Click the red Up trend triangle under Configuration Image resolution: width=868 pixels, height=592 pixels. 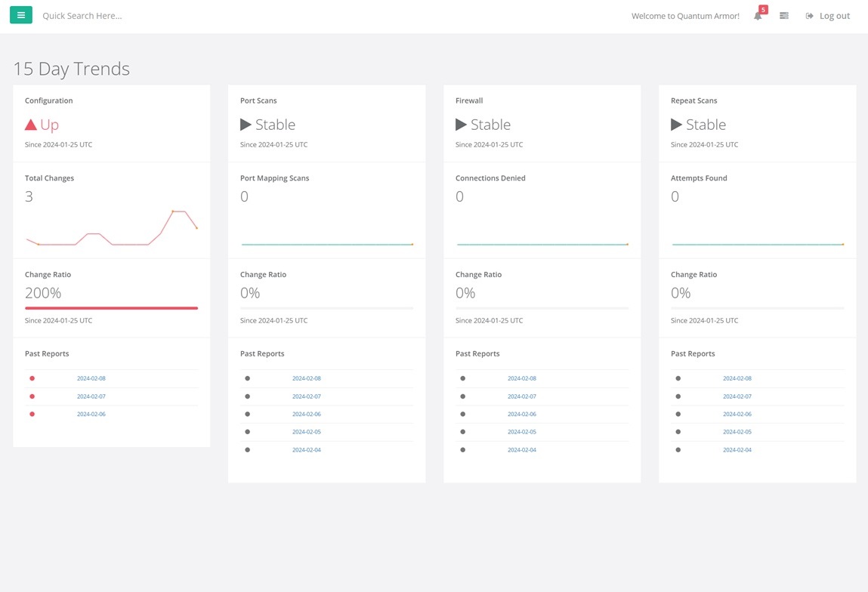[x=30, y=124]
